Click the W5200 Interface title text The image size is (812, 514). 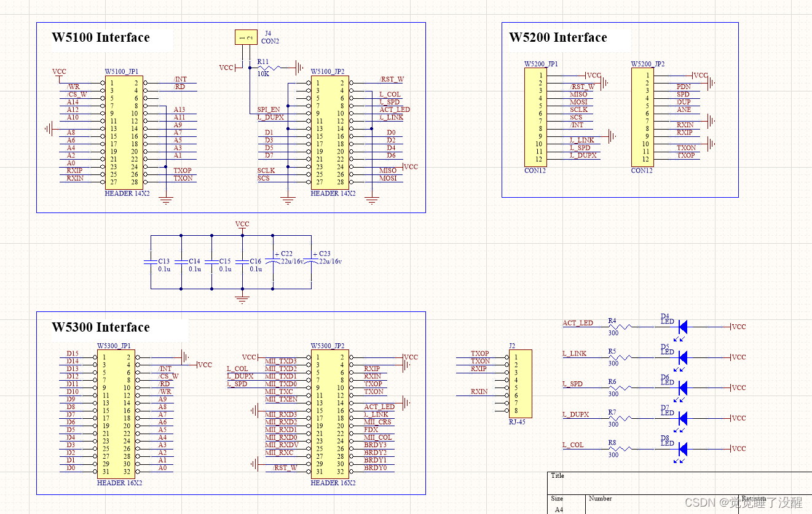(558, 38)
